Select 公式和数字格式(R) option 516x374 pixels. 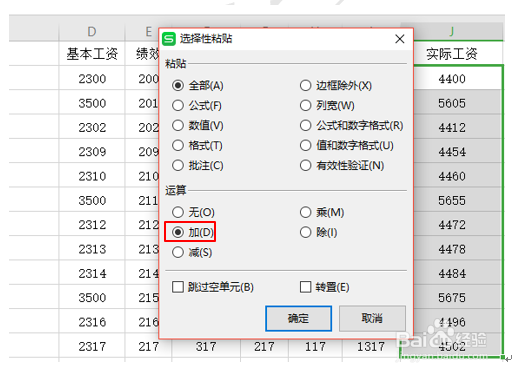[x=351, y=126]
